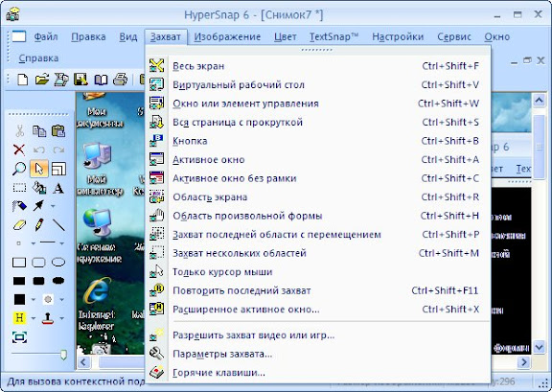Click the open book help icon
This screenshot has height=392, width=552.
click(x=101, y=80)
